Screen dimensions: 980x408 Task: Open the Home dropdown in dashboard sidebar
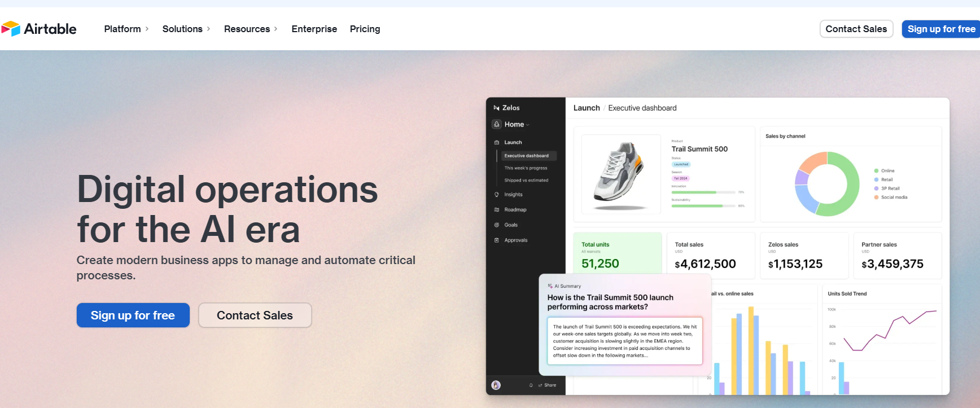517,124
